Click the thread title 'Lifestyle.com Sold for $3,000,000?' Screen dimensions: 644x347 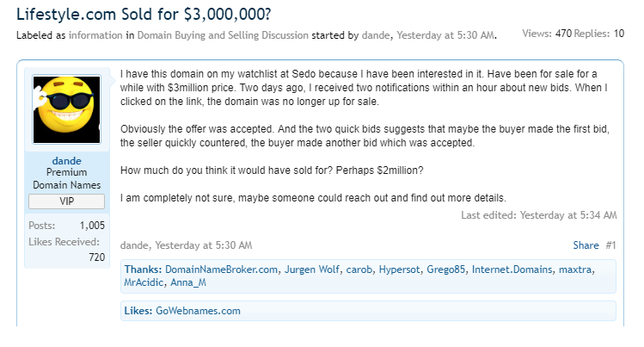155,13
